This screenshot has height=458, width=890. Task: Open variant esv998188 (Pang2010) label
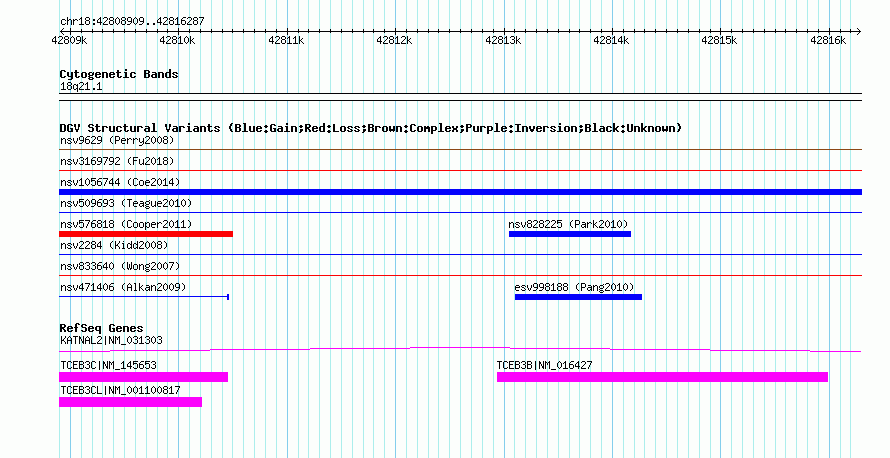click(x=574, y=287)
